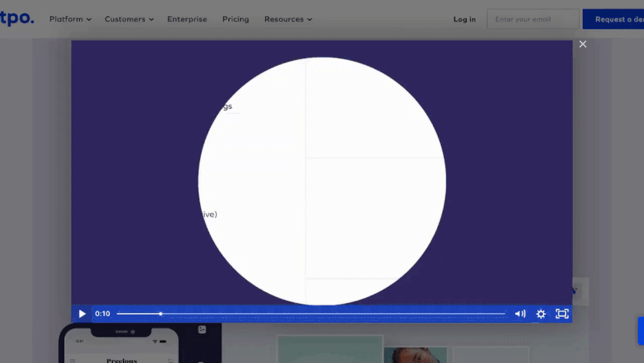
Task: Open video settings gear
Action: click(x=541, y=314)
